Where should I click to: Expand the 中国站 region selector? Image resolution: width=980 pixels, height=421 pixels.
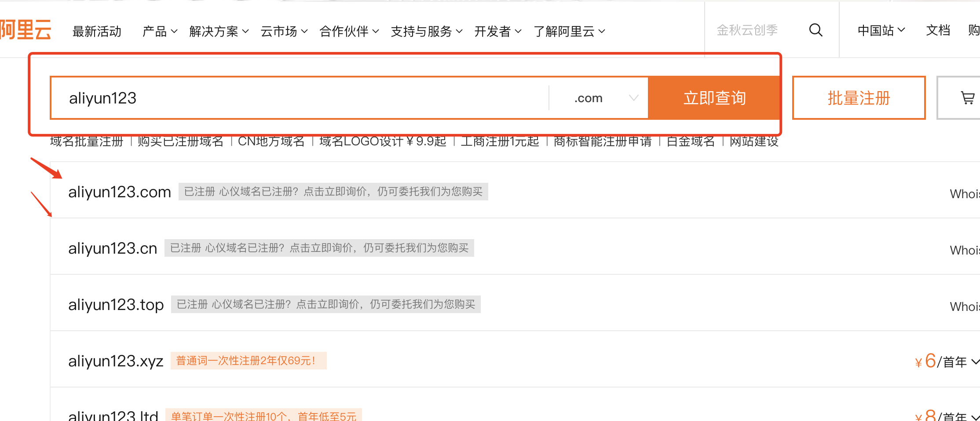(x=881, y=30)
